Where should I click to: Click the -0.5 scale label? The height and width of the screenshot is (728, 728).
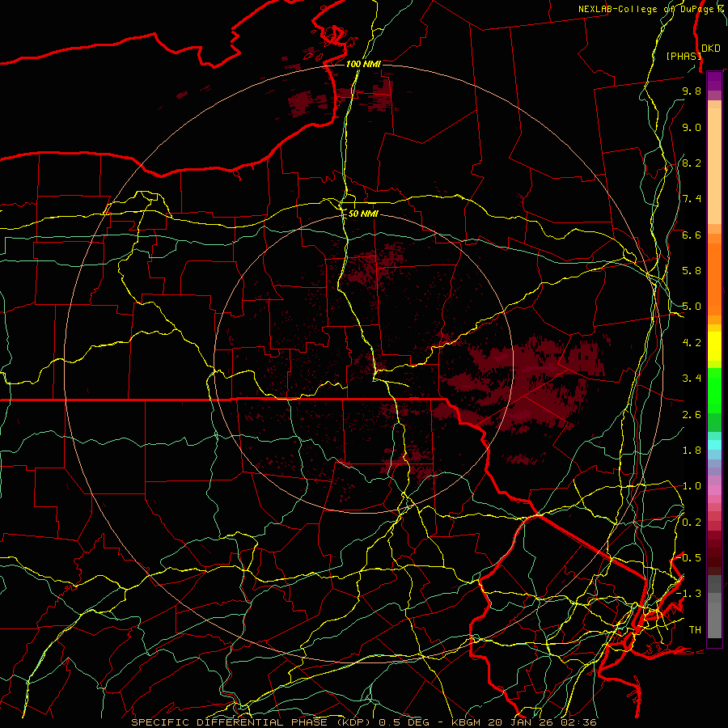689,558
